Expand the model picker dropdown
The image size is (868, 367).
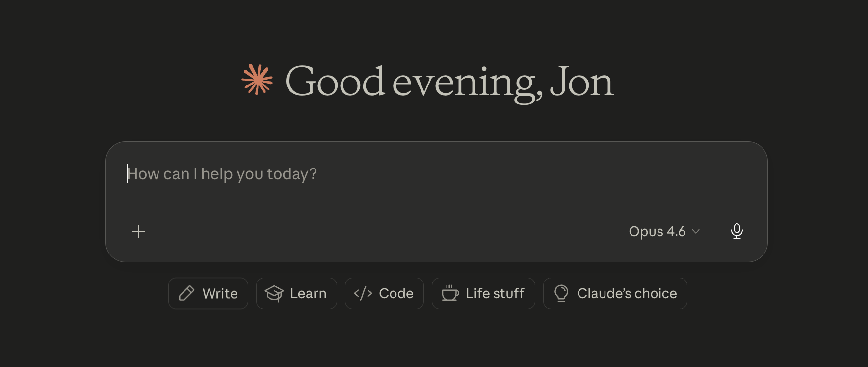[665, 231]
